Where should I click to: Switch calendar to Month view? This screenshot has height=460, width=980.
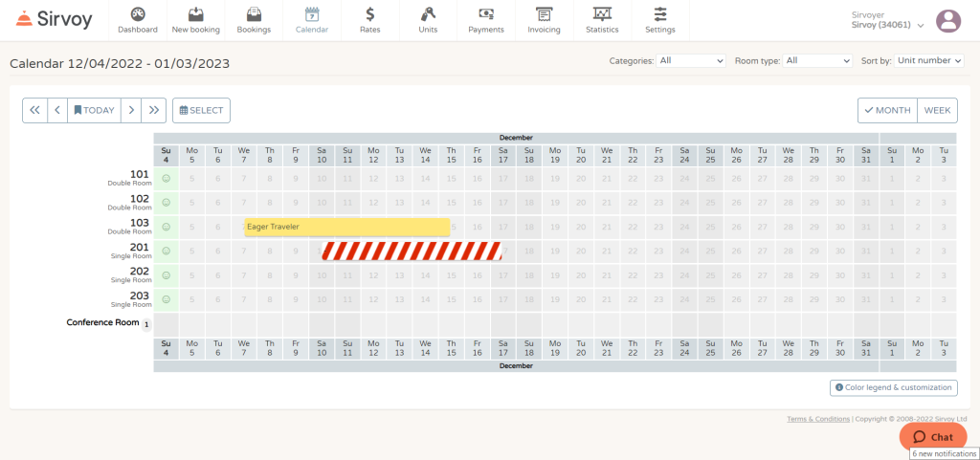pos(887,110)
